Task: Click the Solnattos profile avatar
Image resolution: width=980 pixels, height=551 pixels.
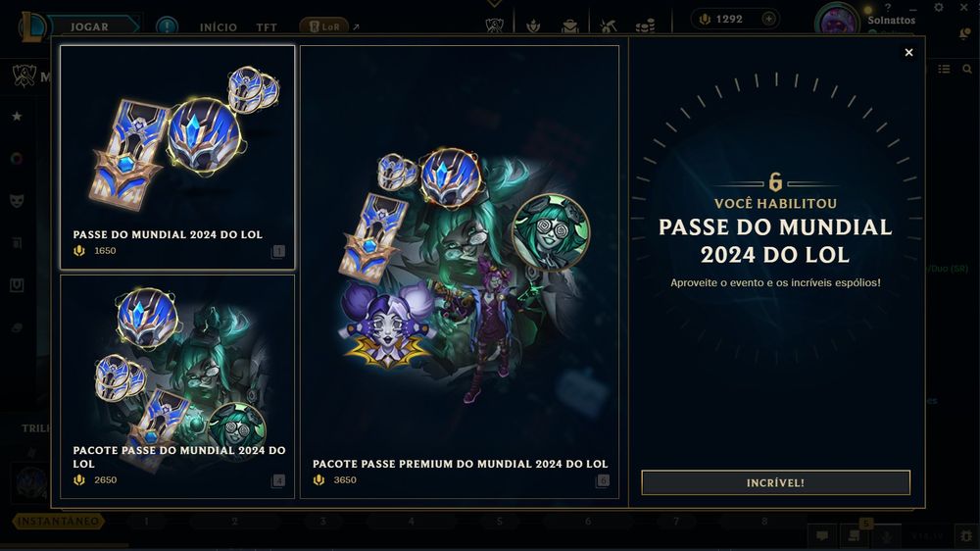Action: pyautogui.click(x=838, y=22)
